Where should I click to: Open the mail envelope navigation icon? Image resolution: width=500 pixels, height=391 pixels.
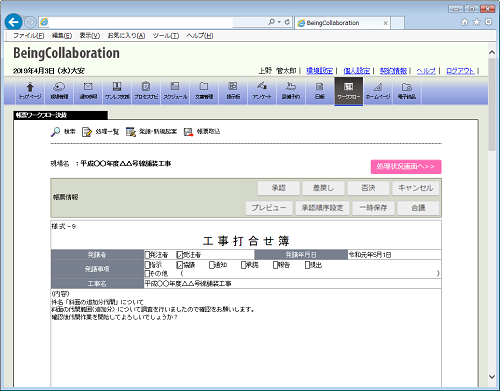(88, 91)
